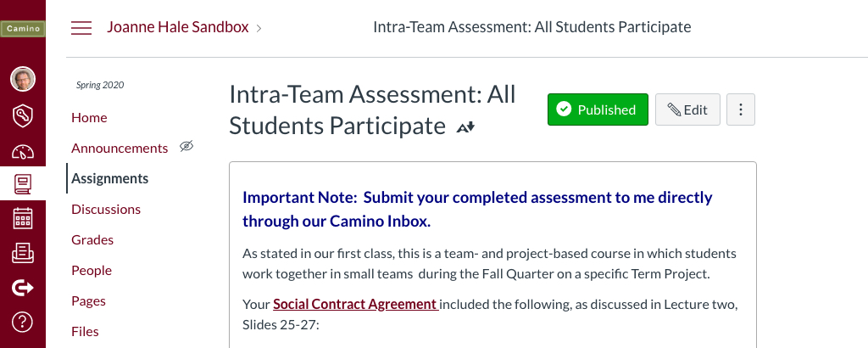Select Grades in course navigation
This screenshot has height=348, width=868.
click(92, 240)
